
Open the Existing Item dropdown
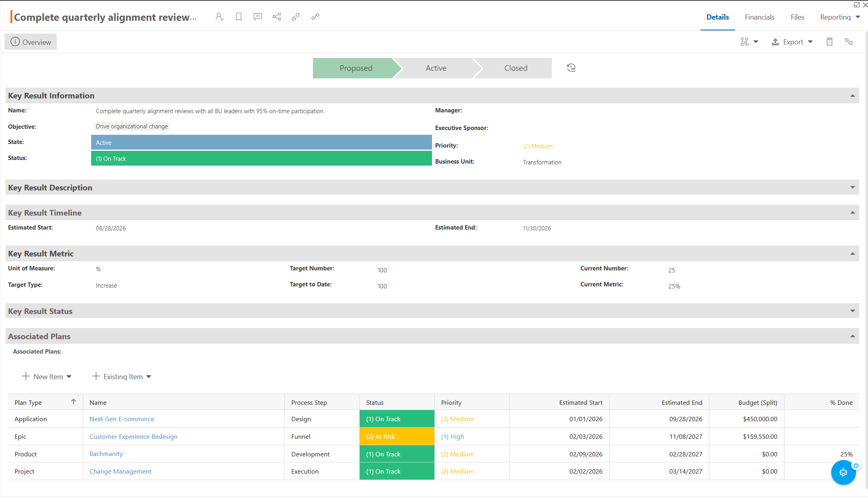[x=121, y=376]
